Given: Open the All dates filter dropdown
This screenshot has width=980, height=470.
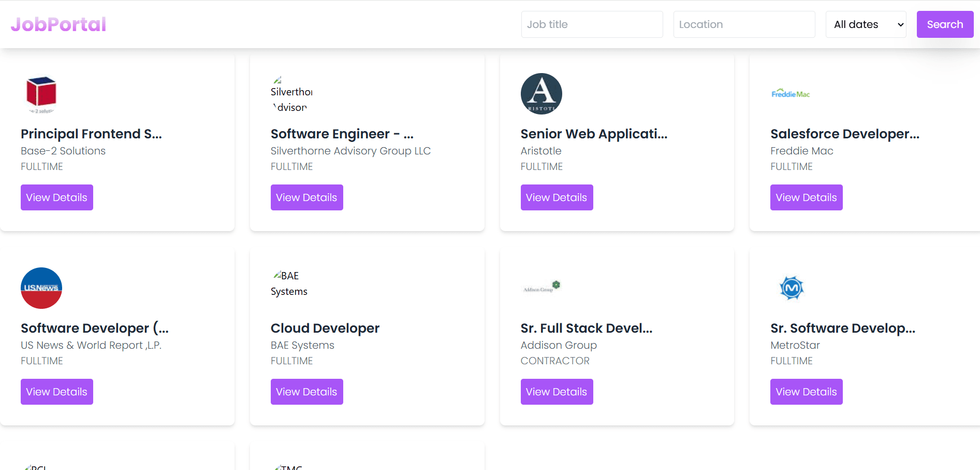Looking at the screenshot, I should click(866, 24).
